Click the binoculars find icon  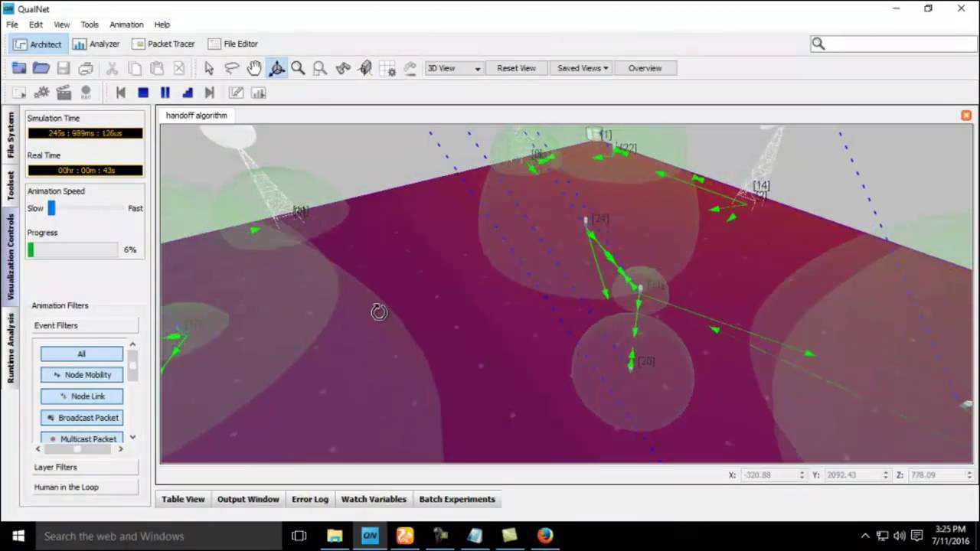[343, 68]
